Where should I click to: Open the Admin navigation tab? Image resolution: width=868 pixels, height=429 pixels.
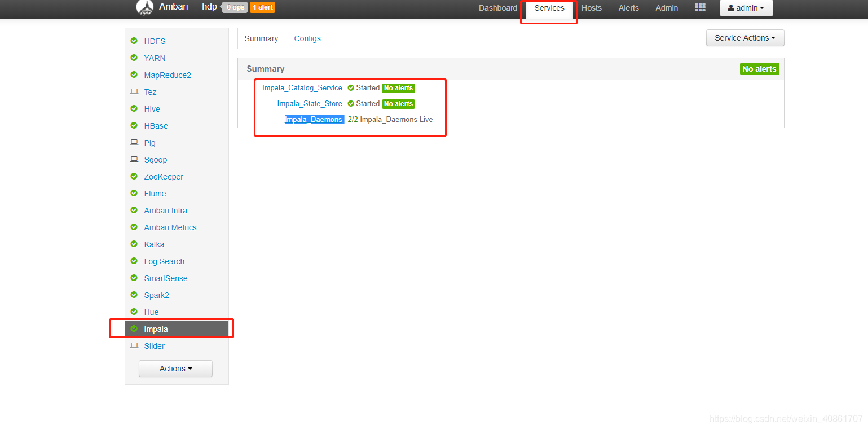coord(667,8)
